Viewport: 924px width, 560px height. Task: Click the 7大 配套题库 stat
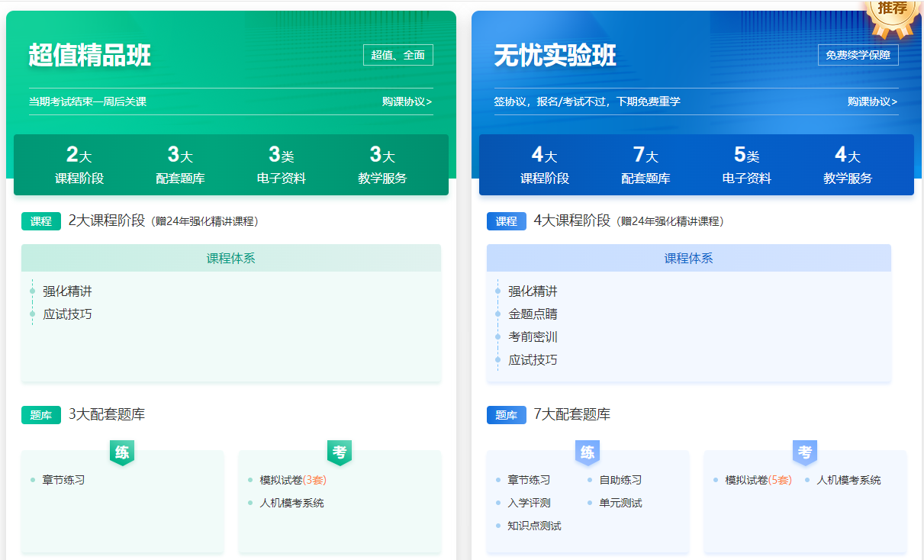[x=646, y=166]
